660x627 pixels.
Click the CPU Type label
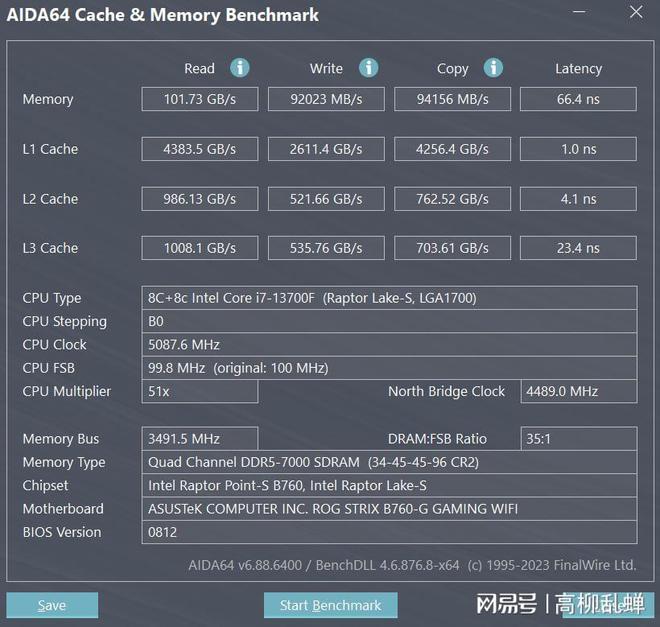coord(52,298)
